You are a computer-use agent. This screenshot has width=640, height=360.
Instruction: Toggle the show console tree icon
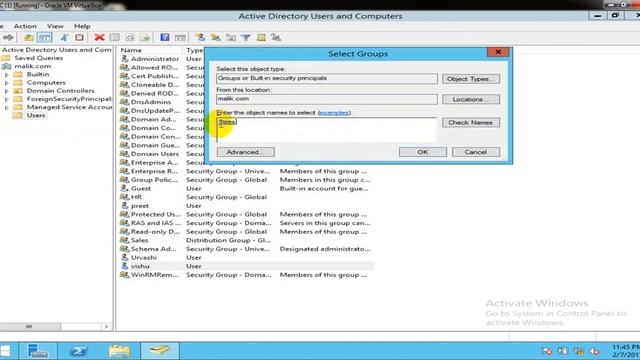click(x=44, y=38)
